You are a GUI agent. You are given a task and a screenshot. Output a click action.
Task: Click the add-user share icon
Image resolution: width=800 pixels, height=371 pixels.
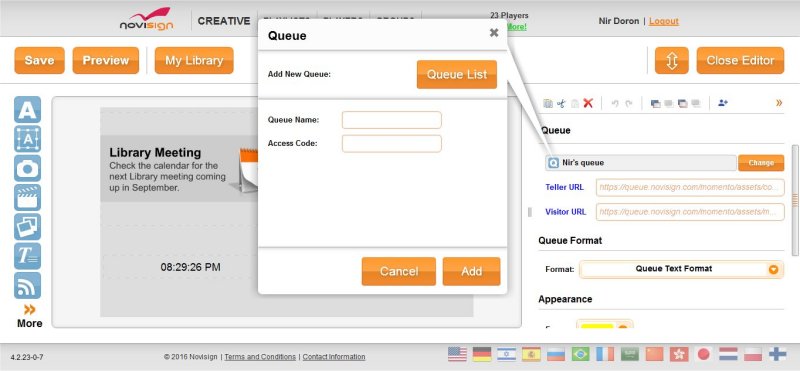722,103
